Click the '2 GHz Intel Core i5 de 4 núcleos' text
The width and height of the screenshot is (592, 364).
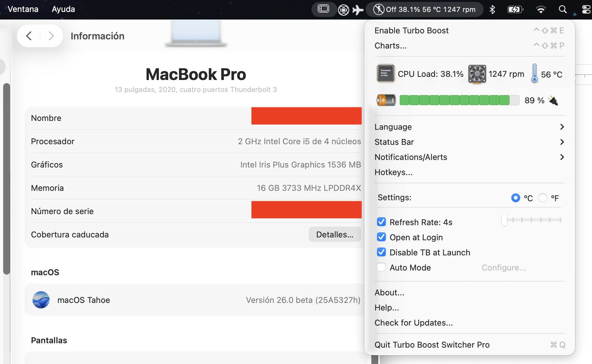tap(299, 141)
